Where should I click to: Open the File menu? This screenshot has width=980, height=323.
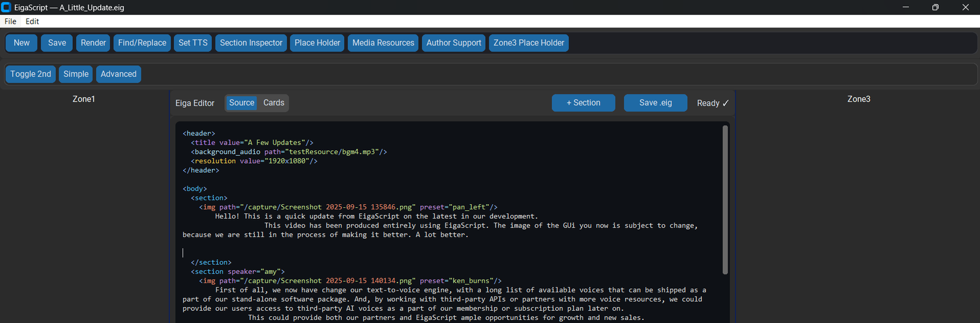coord(10,21)
